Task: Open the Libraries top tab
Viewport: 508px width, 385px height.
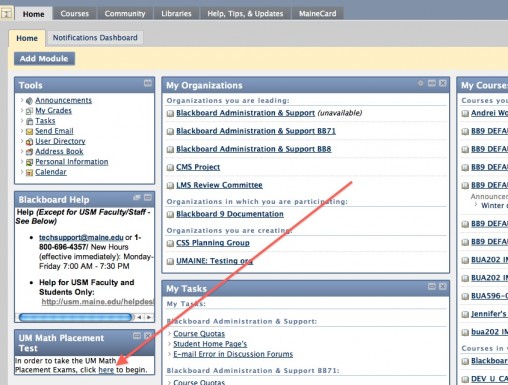Action: (x=176, y=14)
